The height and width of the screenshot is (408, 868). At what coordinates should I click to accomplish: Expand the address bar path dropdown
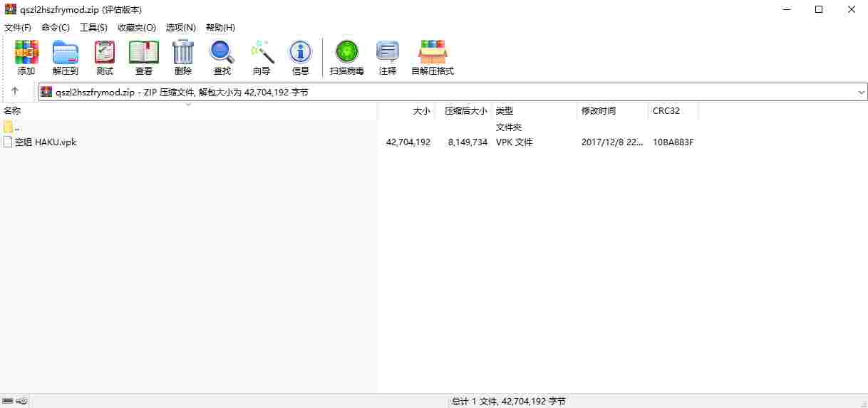tap(861, 93)
